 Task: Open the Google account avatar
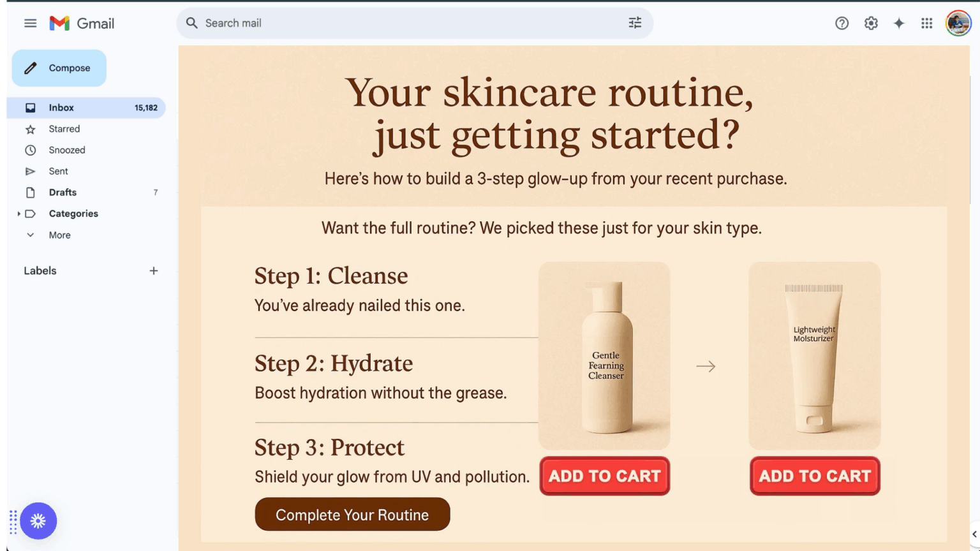[x=958, y=24]
